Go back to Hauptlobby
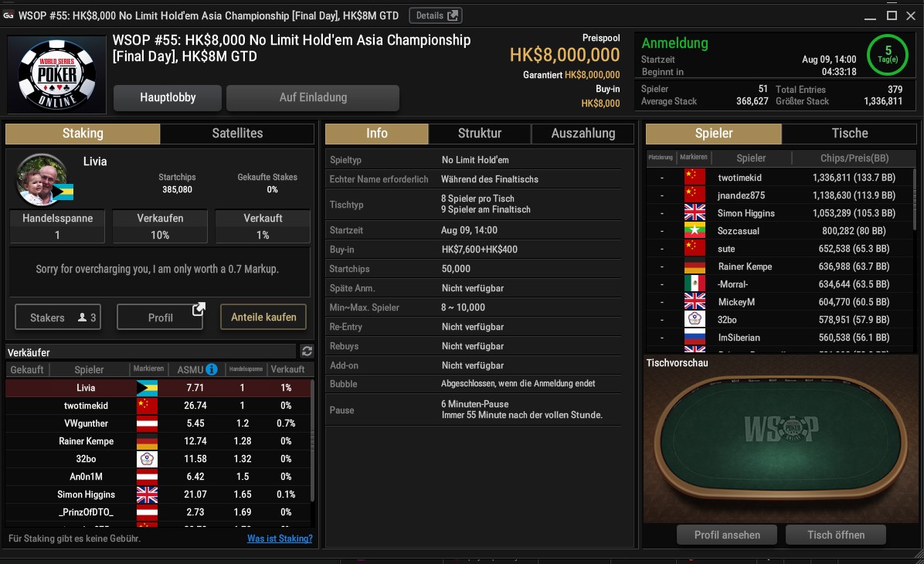 coord(168,98)
